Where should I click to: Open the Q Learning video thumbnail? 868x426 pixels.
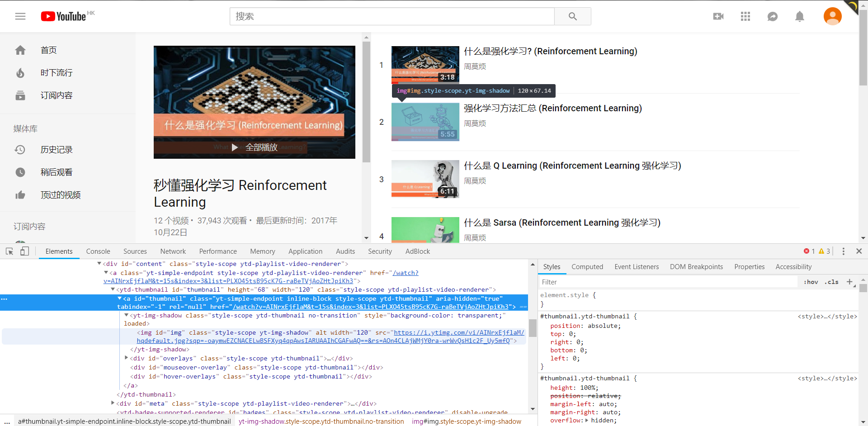pyautogui.click(x=425, y=179)
